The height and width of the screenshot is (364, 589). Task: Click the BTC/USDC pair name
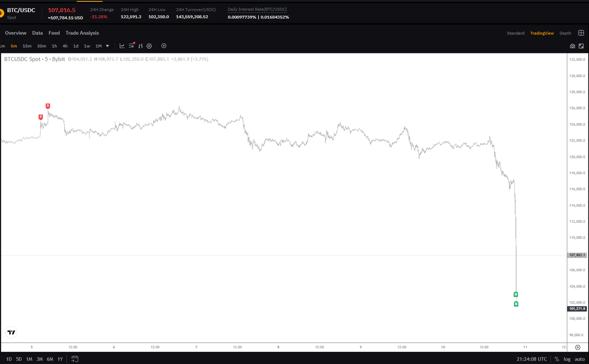[21, 10]
